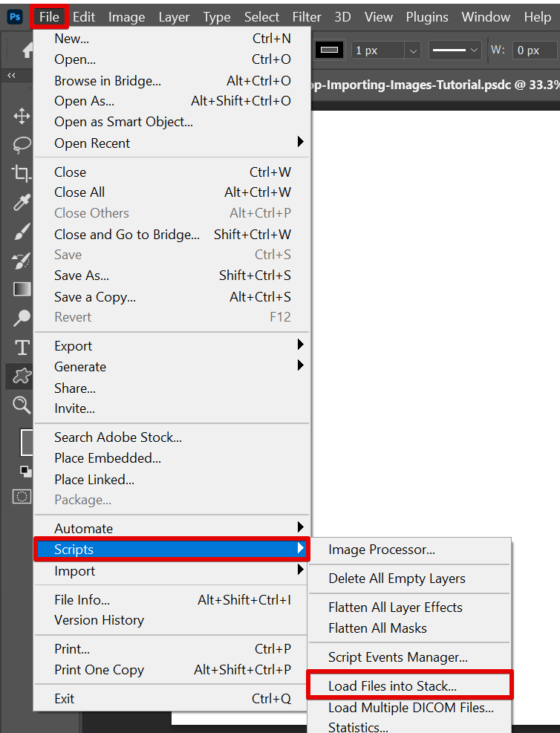560x733 pixels.
Task: Expand the Automate submenu
Action: pos(172,528)
